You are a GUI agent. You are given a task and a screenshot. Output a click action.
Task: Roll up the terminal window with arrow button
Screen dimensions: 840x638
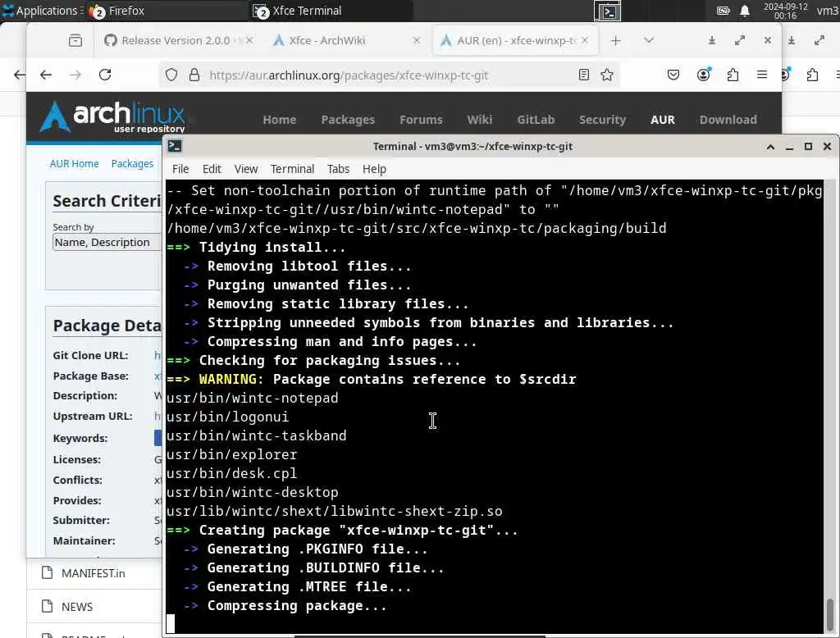pyautogui.click(x=770, y=147)
